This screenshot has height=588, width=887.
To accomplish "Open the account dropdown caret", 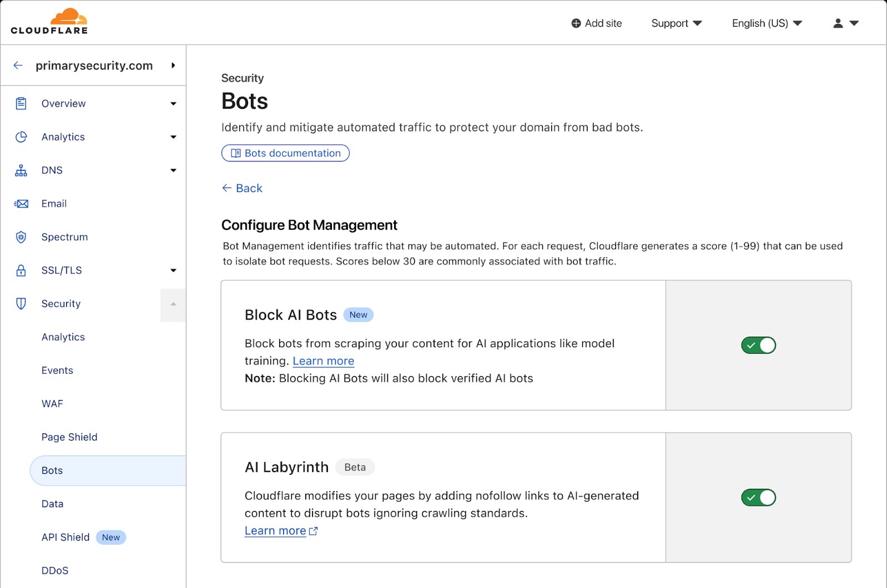I will pos(854,23).
